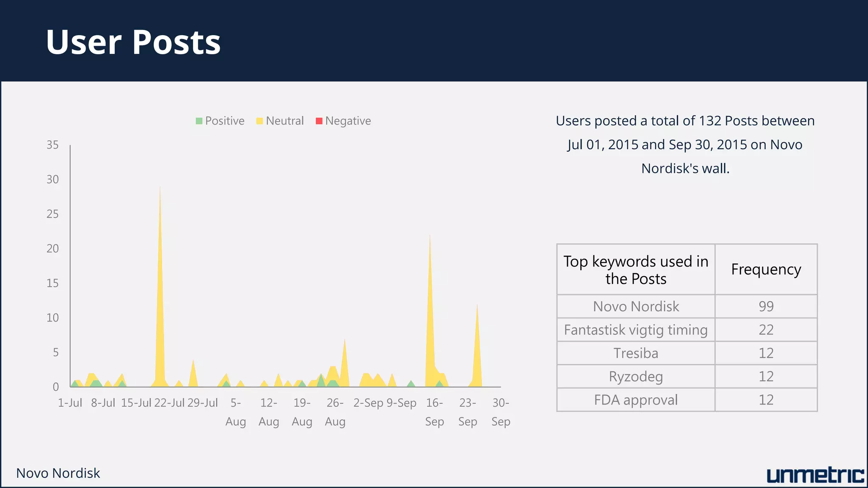Click the '10' y-axis value
This screenshot has height=488, width=868.
53,318
